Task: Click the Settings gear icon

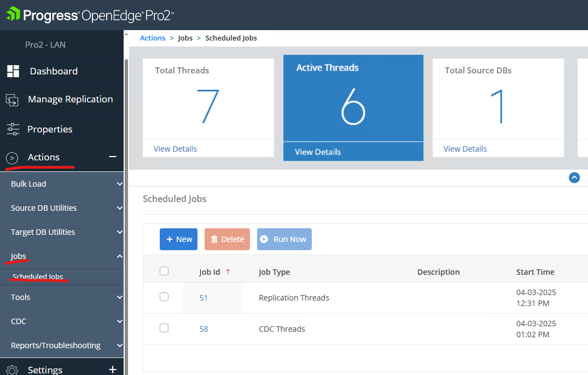Action: pos(12,370)
